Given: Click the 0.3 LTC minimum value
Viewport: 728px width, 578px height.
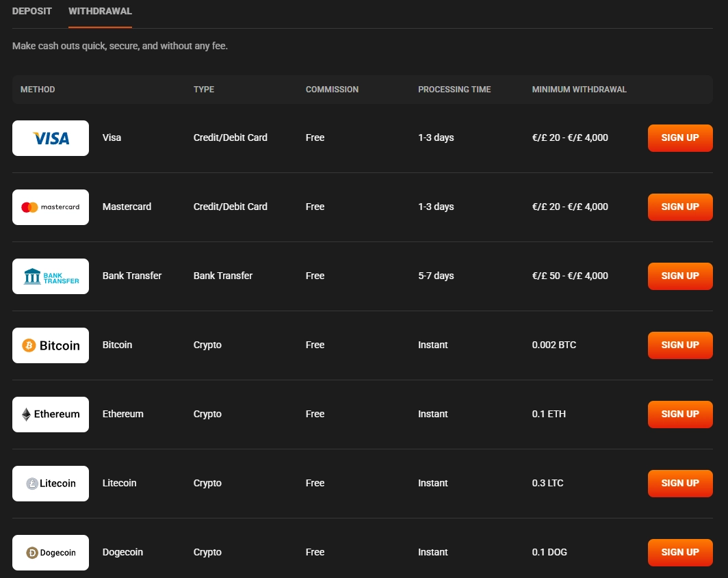Looking at the screenshot, I should pyautogui.click(x=547, y=484).
